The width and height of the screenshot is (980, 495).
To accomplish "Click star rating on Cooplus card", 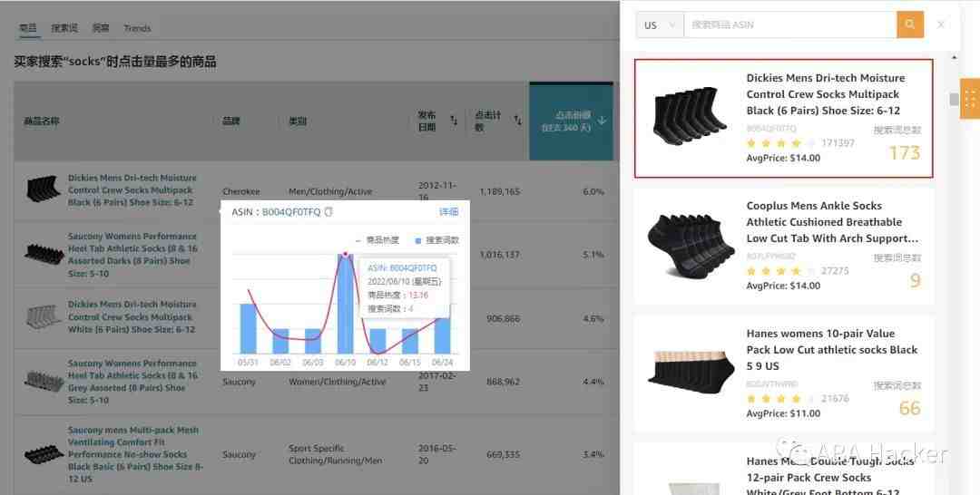I will (x=780, y=271).
